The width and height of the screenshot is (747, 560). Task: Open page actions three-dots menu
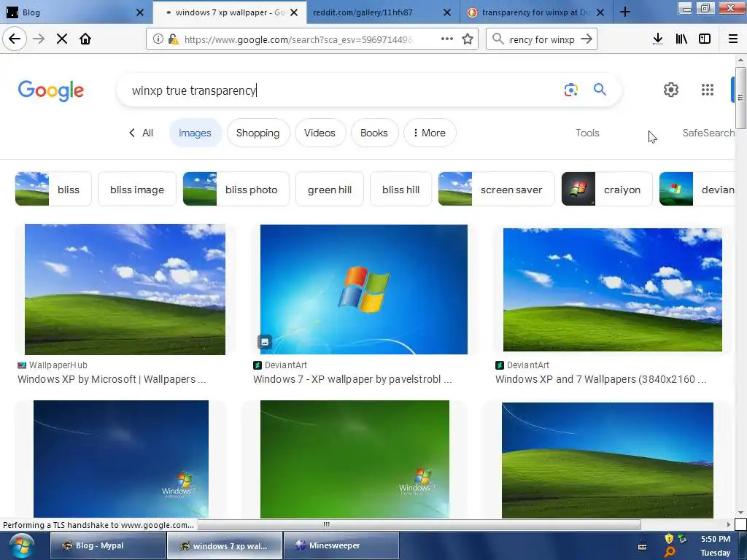point(447,39)
